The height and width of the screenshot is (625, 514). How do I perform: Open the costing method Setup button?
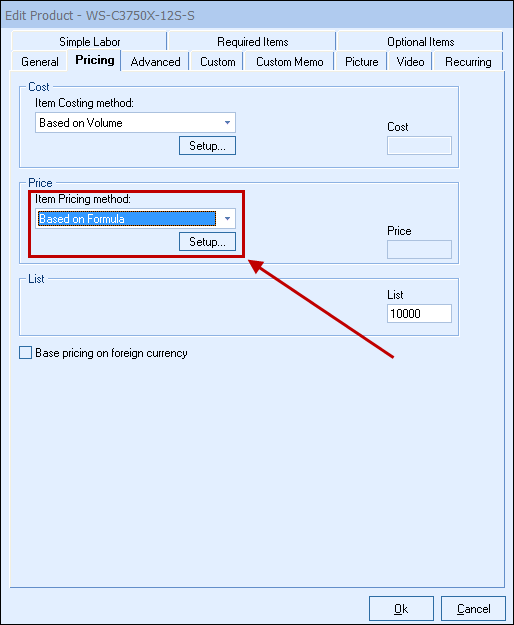click(x=207, y=145)
